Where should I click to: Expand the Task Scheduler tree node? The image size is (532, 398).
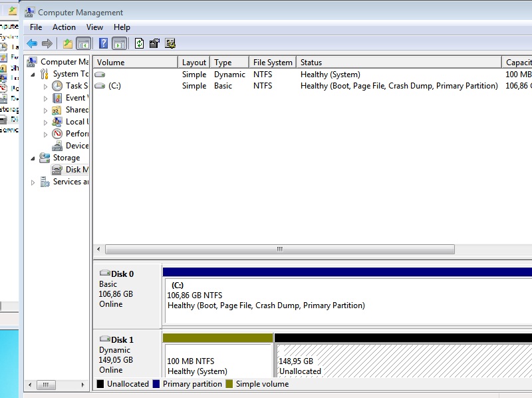point(45,87)
